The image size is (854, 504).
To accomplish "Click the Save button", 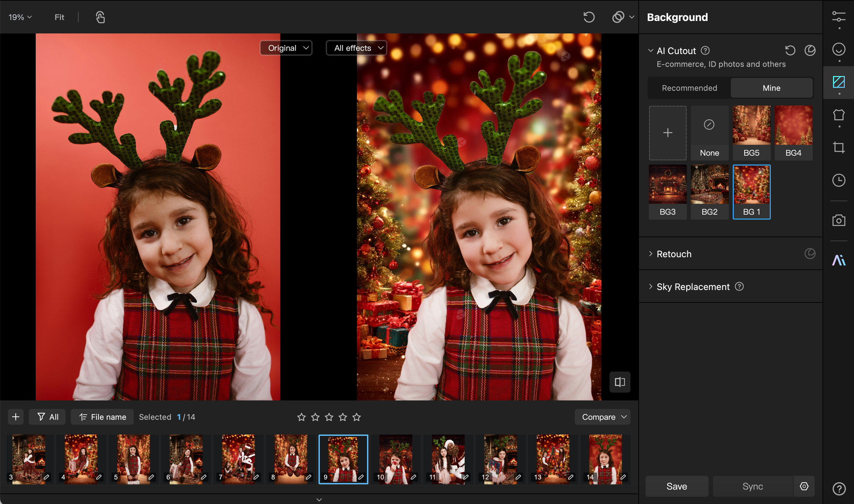I will (x=676, y=486).
